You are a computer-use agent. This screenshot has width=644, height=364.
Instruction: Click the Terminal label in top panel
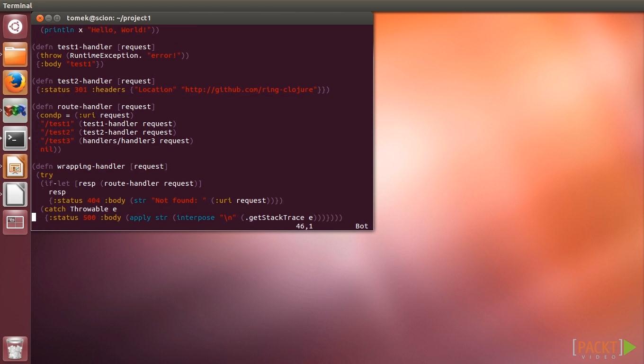(18, 6)
